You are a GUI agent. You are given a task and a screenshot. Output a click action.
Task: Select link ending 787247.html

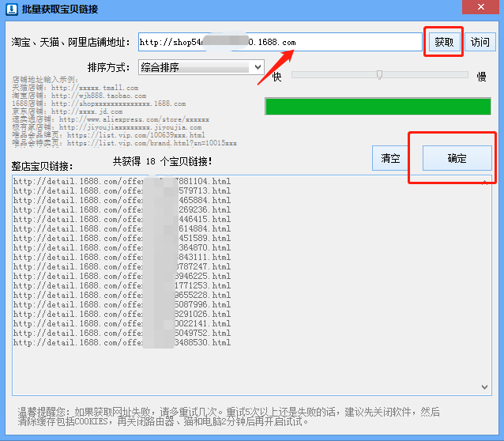pyautogui.click(x=122, y=266)
